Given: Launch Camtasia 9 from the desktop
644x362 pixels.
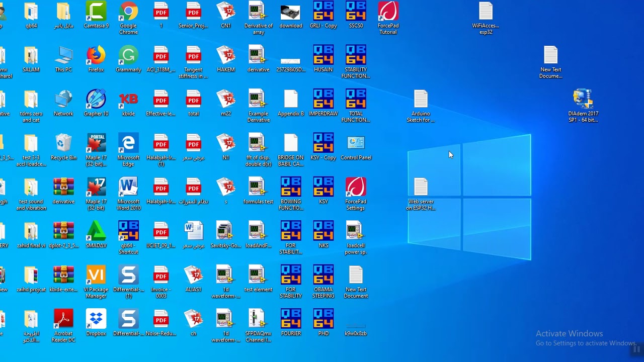Looking at the screenshot, I should tap(96, 16).
